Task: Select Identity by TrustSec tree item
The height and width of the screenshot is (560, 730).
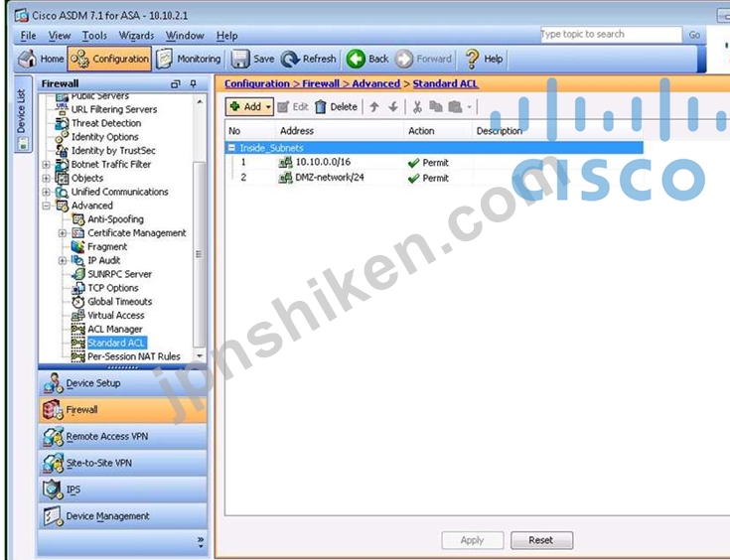Action: pos(113,150)
